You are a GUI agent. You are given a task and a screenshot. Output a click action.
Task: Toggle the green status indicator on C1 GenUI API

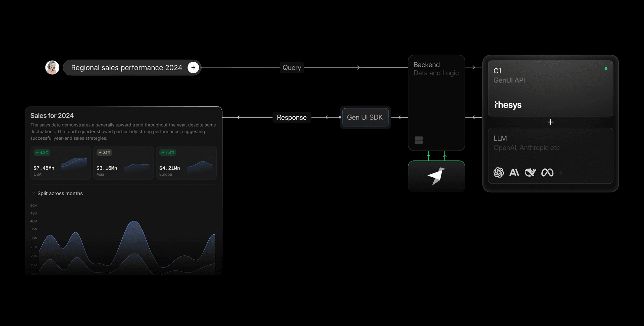[x=606, y=68]
